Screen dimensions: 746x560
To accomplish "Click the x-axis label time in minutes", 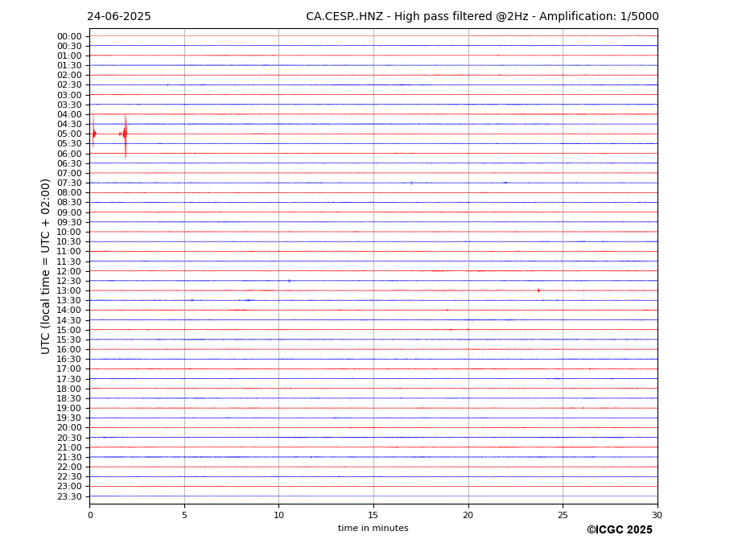I will [x=373, y=528].
